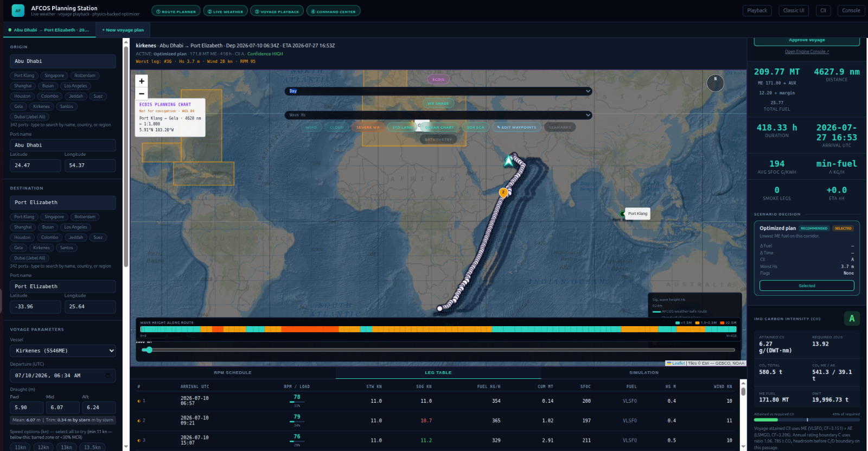Click the CII rating A badge
Screen dimensions: 868x451
(852, 319)
